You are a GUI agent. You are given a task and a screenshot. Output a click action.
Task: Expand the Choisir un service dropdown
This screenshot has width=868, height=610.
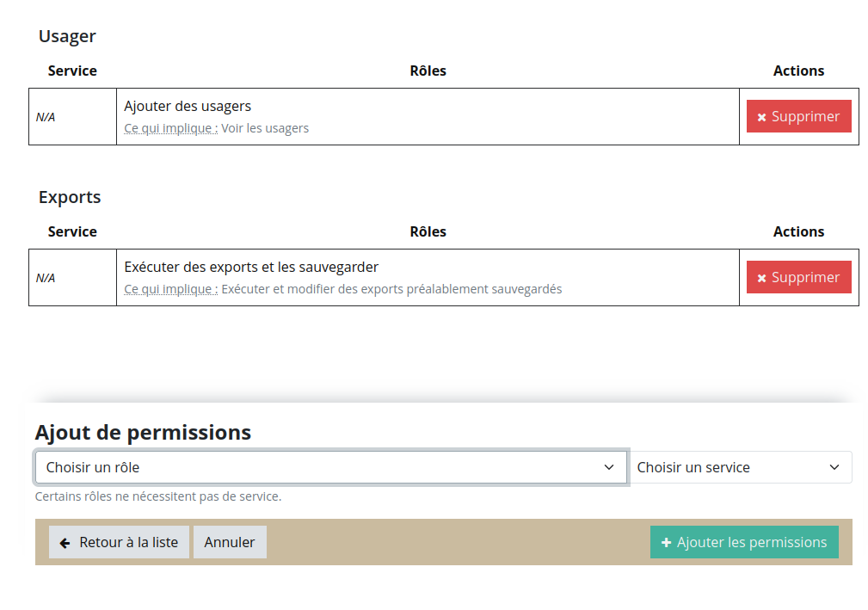[x=740, y=467]
